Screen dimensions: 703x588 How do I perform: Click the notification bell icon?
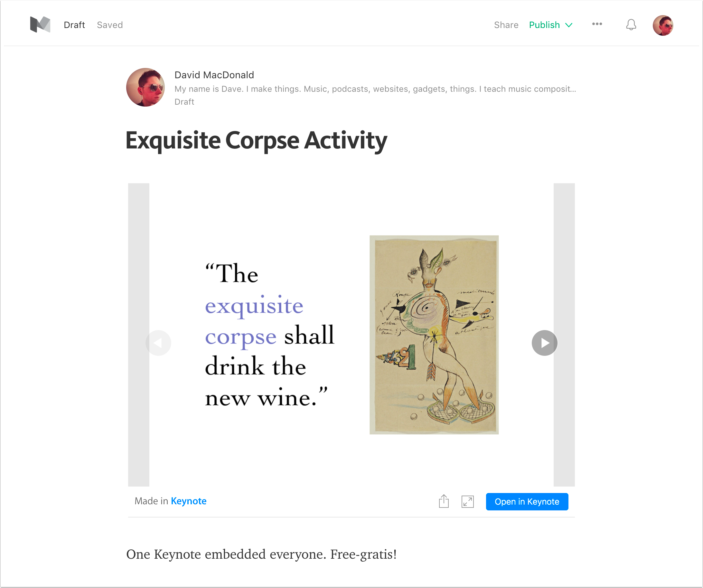point(630,24)
